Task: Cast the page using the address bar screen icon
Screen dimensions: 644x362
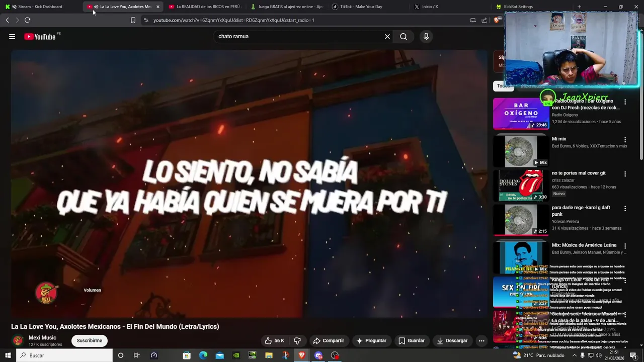Action: (x=472, y=20)
